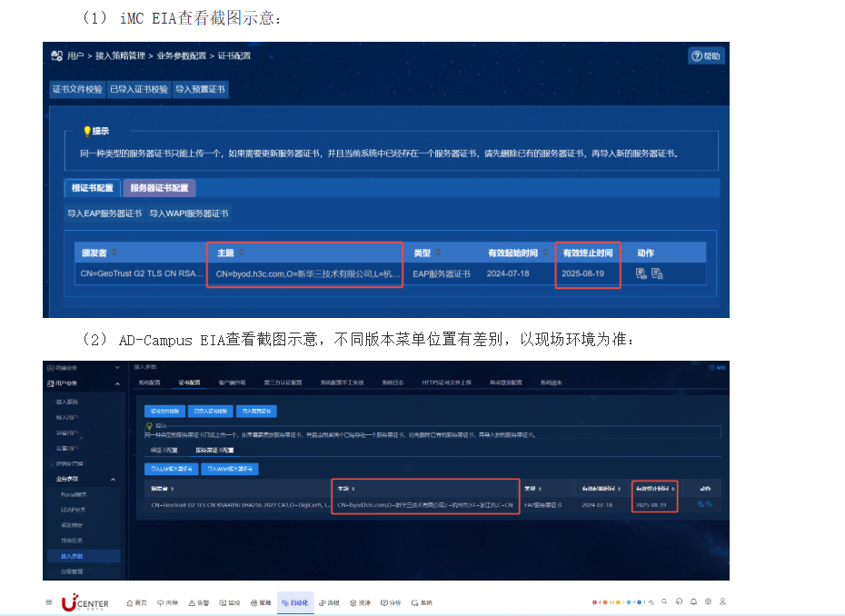
Task: Open the 告警 alarm menu in U-Center
Action: coord(199,603)
